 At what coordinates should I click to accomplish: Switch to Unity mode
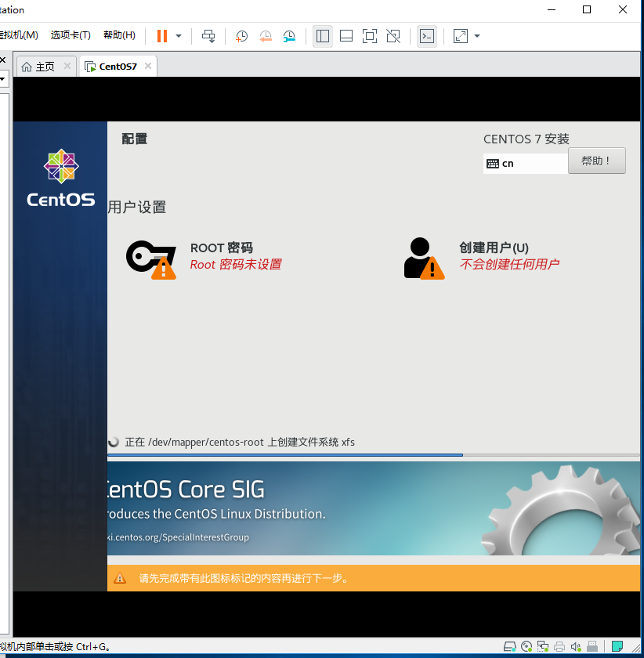pos(393,36)
